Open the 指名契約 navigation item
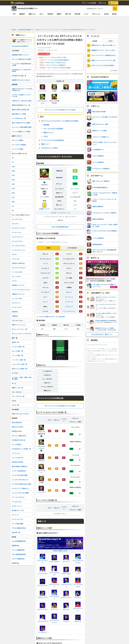 pos(50,14)
